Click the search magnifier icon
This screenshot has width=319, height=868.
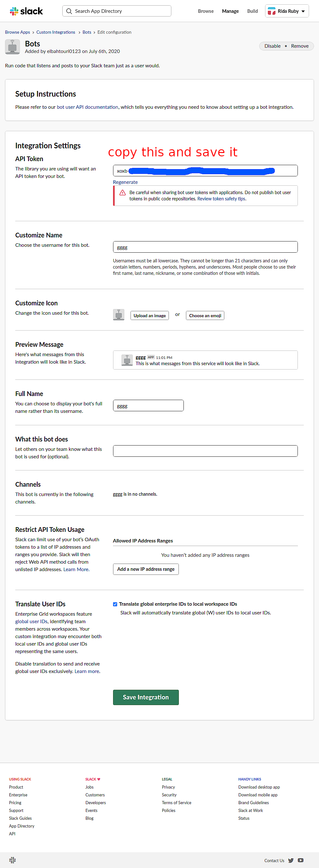69,11
